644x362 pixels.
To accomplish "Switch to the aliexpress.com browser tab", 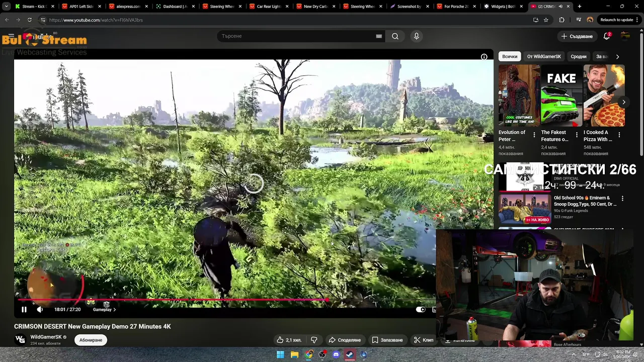I will [127, 7].
